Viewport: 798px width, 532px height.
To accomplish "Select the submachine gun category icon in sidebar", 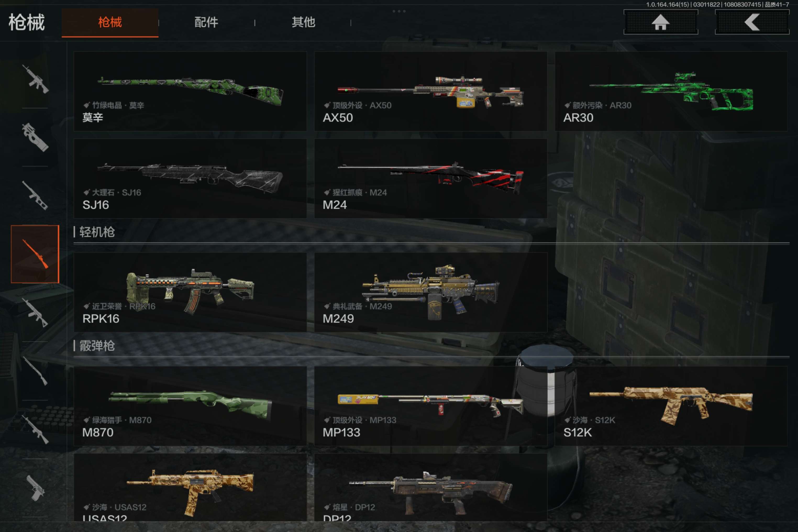I will (35, 137).
